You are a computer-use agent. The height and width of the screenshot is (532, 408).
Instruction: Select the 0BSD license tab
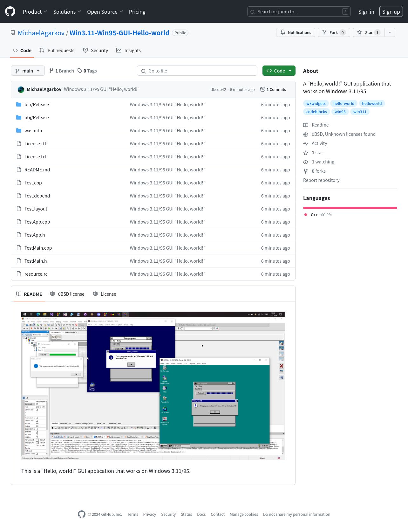point(67,294)
